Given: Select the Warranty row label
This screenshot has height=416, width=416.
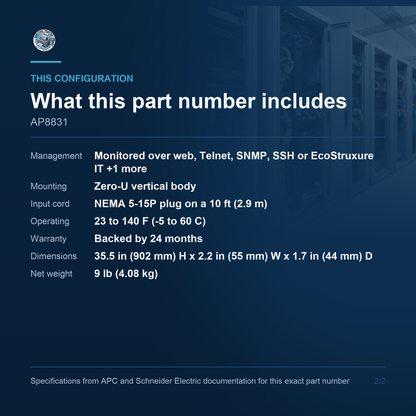Looking at the screenshot, I should 48,239.
